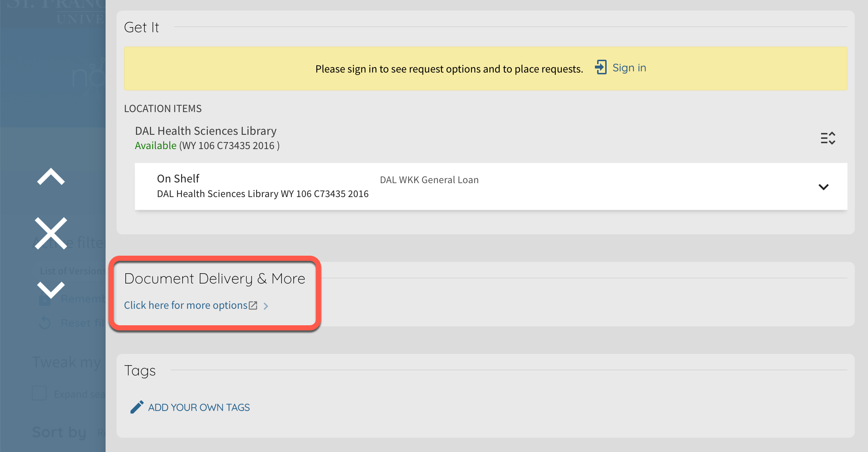Image resolution: width=868 pixels, height=452 pixels.
Task: Click the green Available status text
Action: [x=156, y=145]
